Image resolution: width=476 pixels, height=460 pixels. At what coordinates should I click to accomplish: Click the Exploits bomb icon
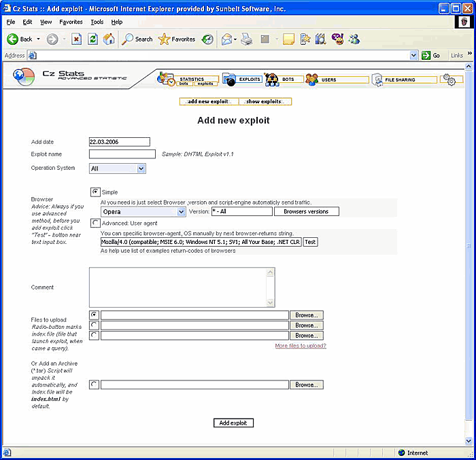click(229, 79)
